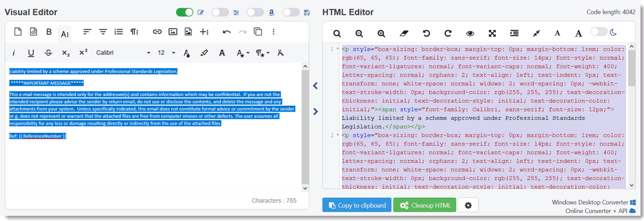Click the New document icon
The height and width of the screenshot is (221, 644).
point(18,32)
